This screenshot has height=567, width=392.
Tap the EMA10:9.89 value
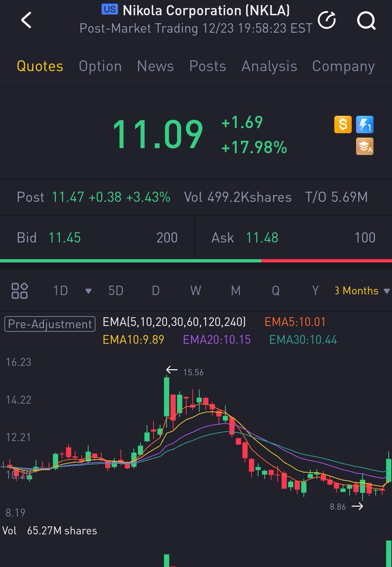click(133, 340)
